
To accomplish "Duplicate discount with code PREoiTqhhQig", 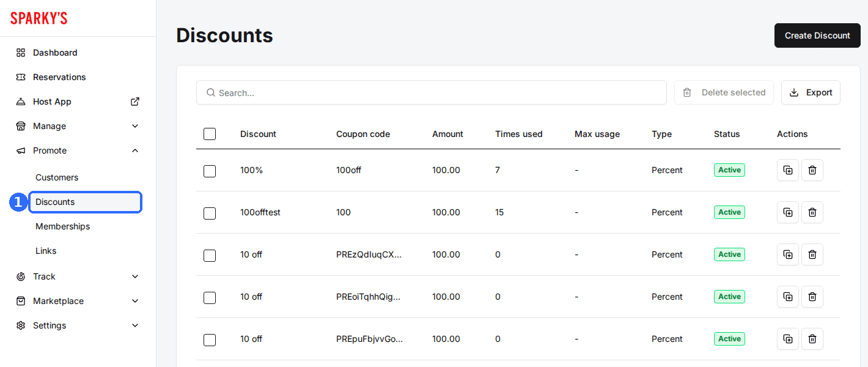I will pos(788,297).
